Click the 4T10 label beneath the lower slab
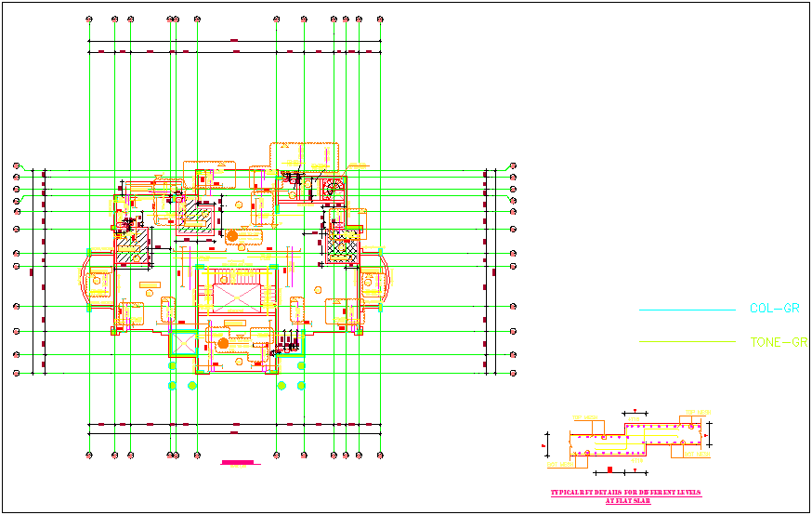The height and width of the screenshot is (515, 812). pyautogui.click(x=637, y=460)
